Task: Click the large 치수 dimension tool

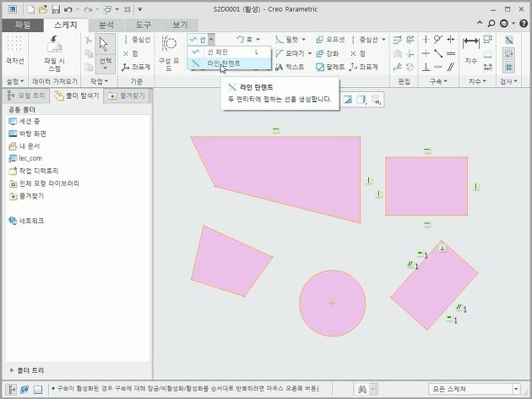Action: tap(471, 50)
